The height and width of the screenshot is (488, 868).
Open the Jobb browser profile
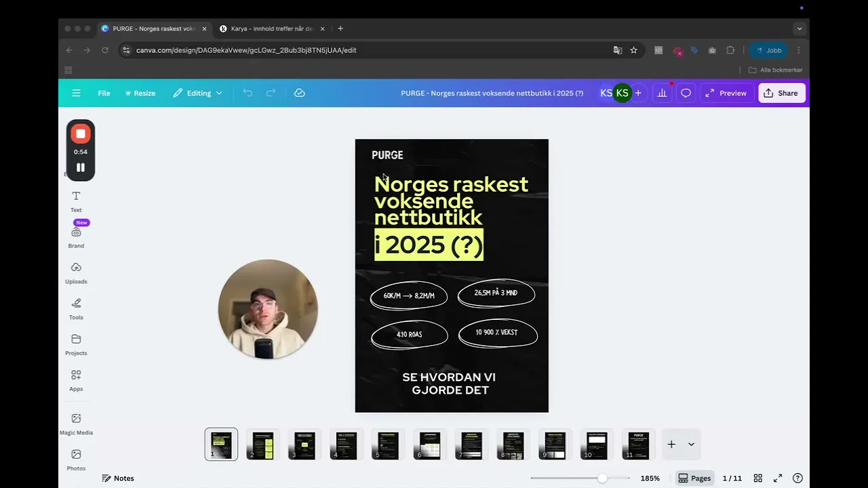pos(769,50)
